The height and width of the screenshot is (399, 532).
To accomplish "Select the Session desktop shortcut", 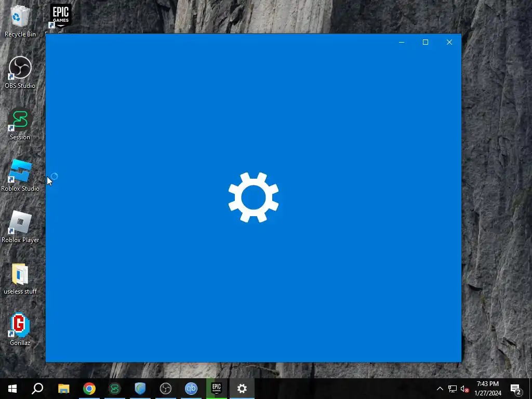I will 20,124.
